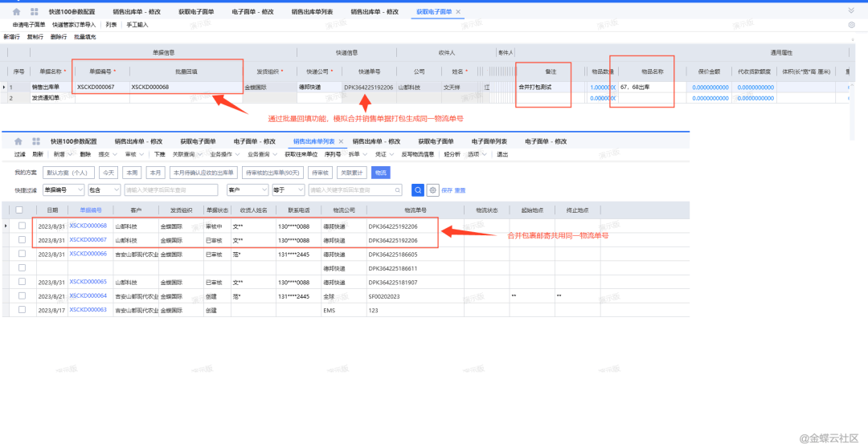Open the app grid icon in the lower tab bar

[x=37, y=141]
